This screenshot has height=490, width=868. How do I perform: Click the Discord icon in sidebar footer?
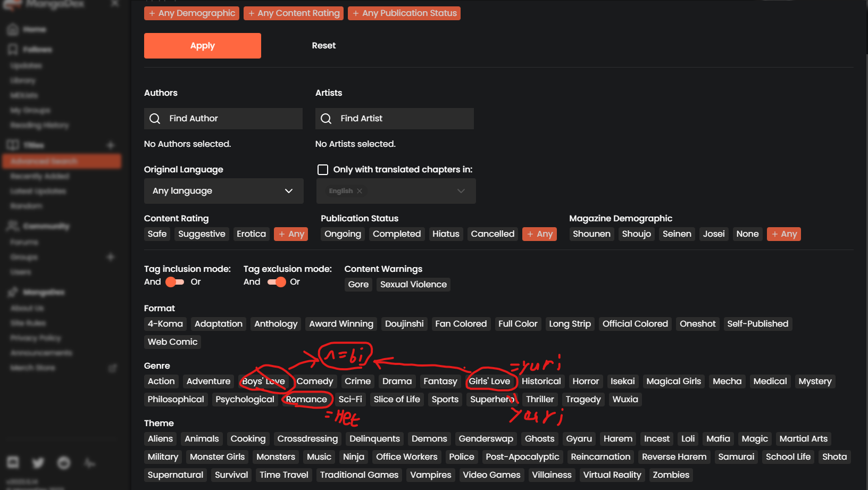pyautogui.click(x=13, y=462)
